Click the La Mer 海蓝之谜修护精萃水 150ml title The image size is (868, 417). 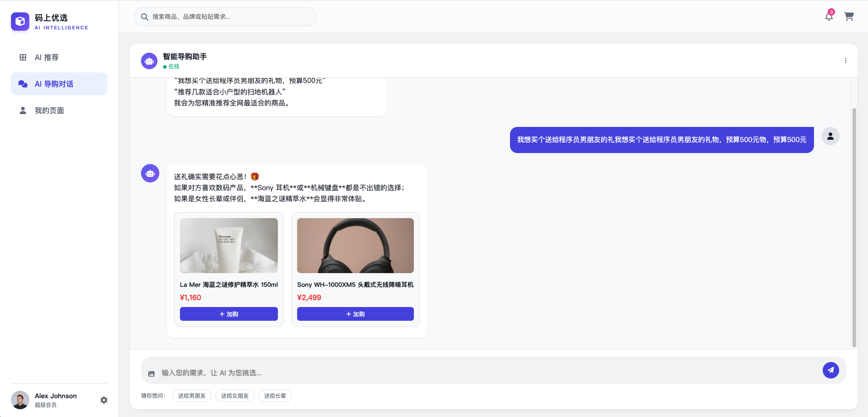pos(229,285)
